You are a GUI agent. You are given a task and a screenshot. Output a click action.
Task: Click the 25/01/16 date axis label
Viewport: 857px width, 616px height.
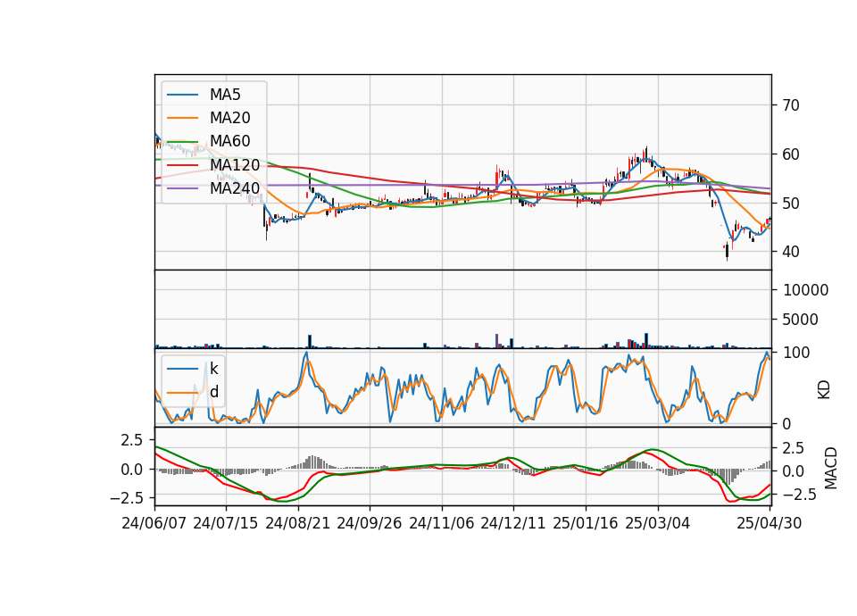click(586, 523)
